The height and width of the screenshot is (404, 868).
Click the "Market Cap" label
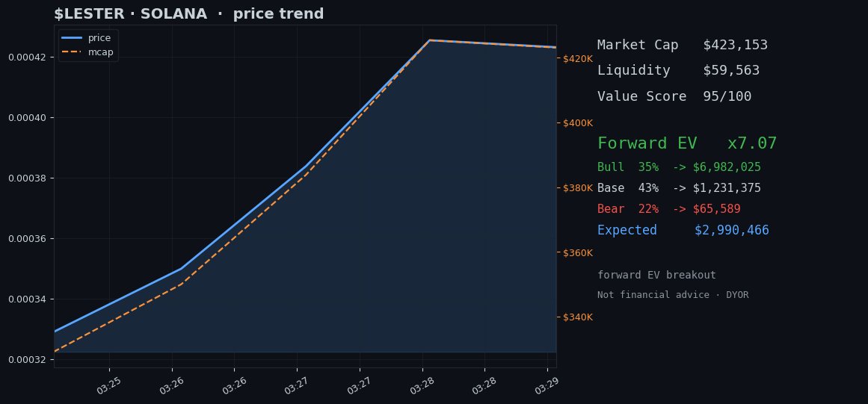tap(638, 45)
